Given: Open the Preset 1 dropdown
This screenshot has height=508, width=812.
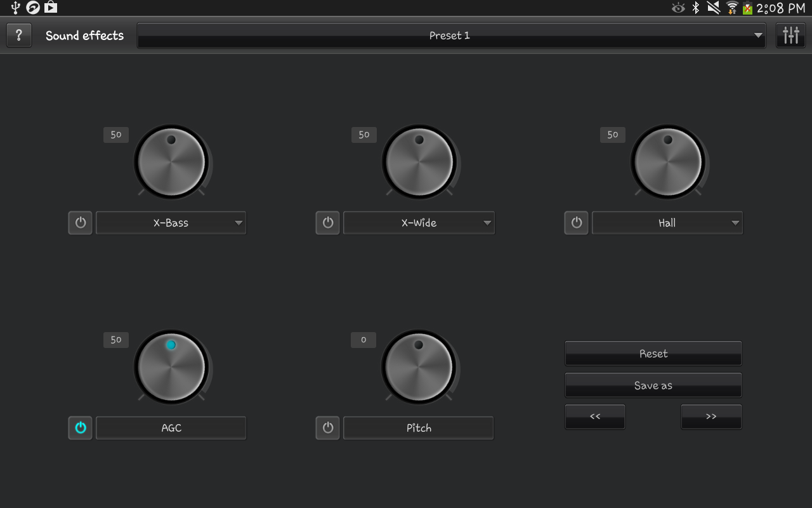Looking at the screenshot, I should (450, 36).
